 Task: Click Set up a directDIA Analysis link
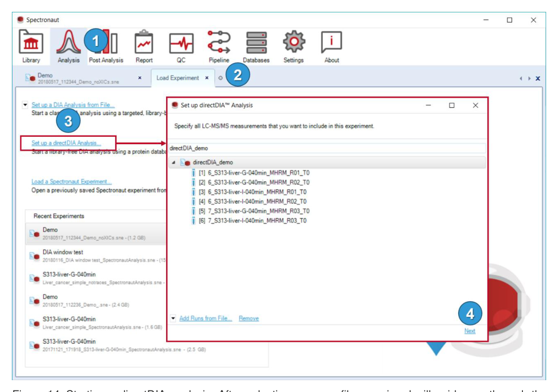[x=66, y=143]
